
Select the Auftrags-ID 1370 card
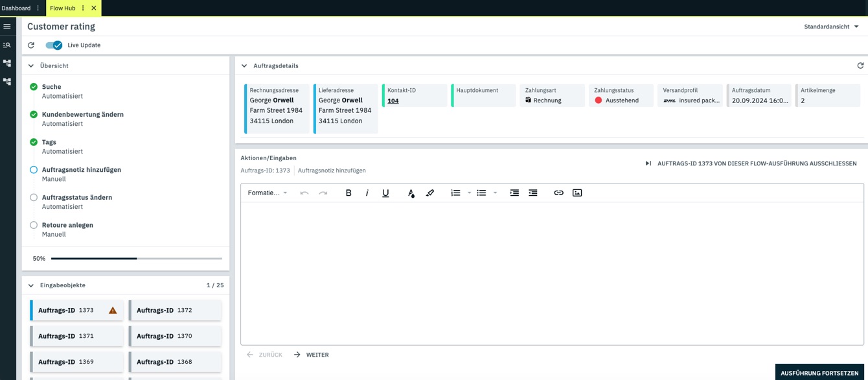coord(175,336)
